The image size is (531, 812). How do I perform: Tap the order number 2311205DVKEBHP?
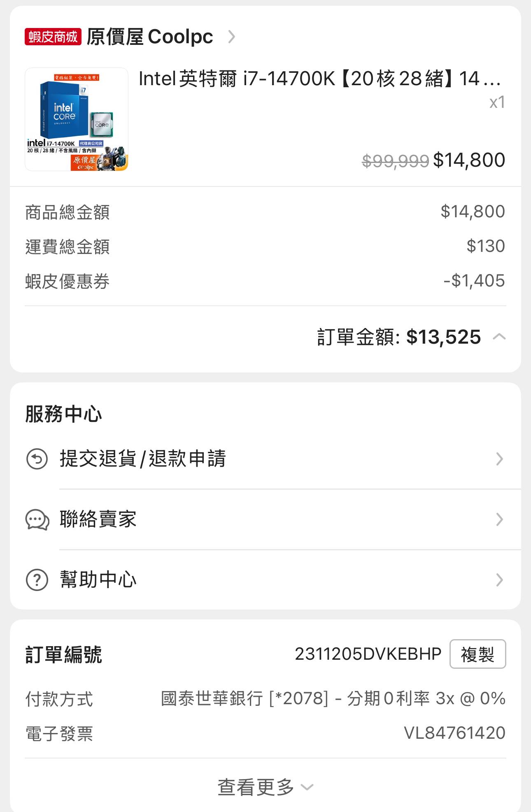[x=368, y=654]
